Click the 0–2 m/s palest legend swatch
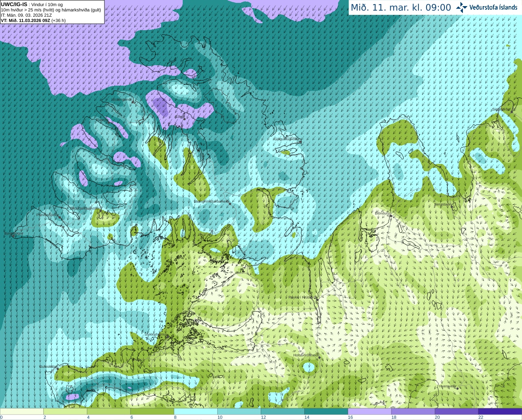 click(22, 411)
